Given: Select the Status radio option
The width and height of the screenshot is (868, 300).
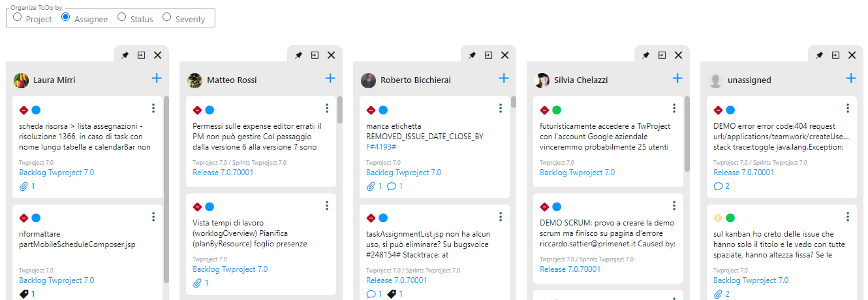Looking at the screenshot, I should pos(122,18).
